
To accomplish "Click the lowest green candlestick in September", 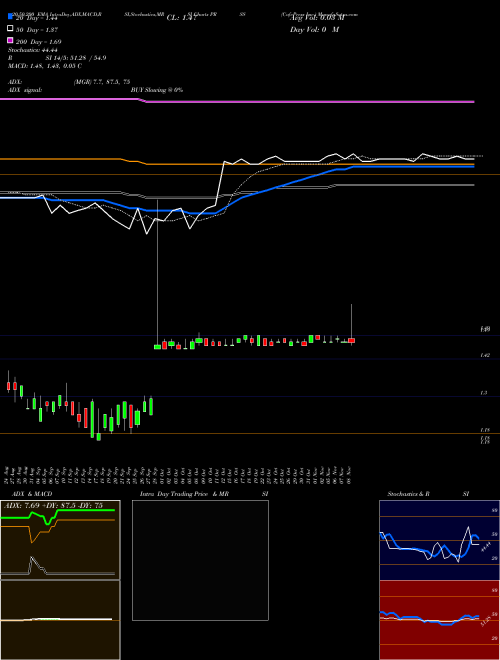I will pos(98,437).
